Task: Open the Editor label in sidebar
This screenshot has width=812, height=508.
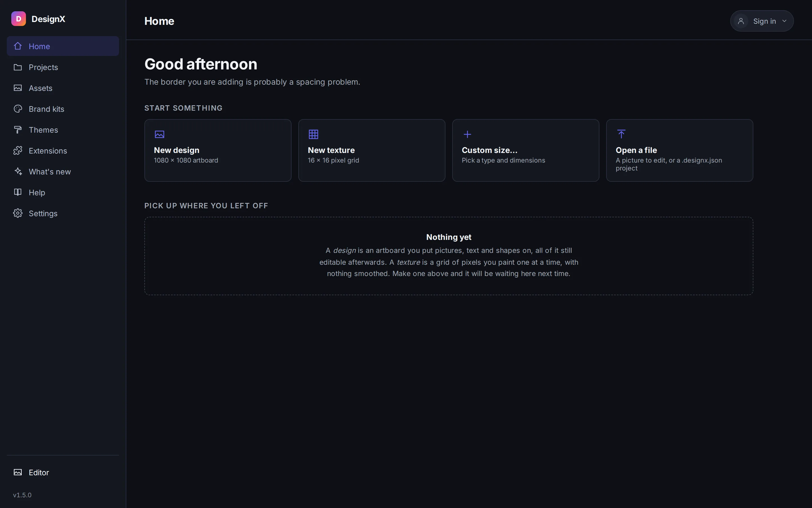Action: 39,472
